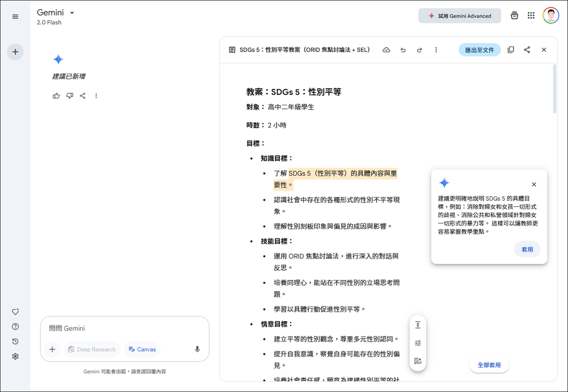This screenshot has width=568, height=392.
Task: Click the Gemini sparkle icon in chat
Action: [58, 59]
